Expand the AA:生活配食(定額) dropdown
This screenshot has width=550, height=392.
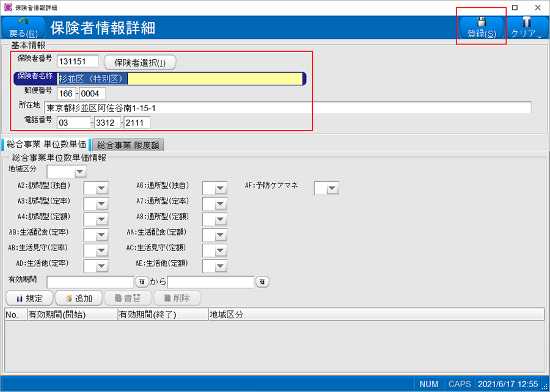[221, 235]
